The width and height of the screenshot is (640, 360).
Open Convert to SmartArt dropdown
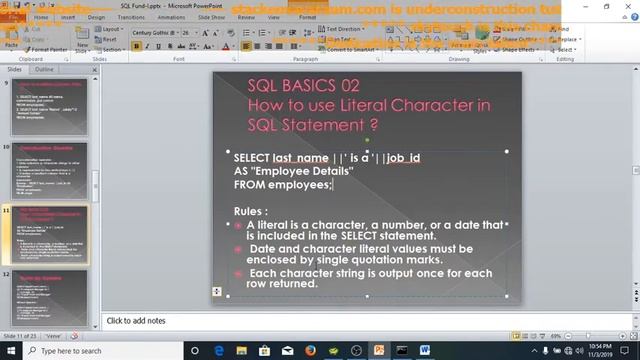coord(349,49)
